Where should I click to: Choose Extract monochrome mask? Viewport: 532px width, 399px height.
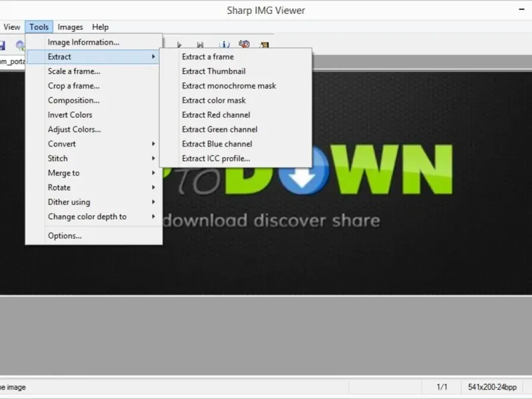click(236, 86)
